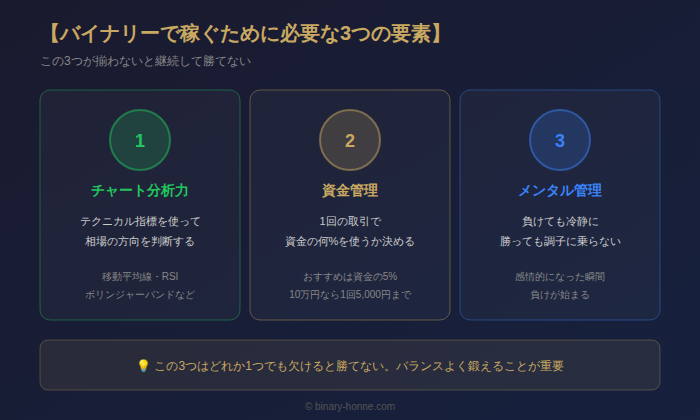Screen dimensions: 700x420
Task: Select the メンタル管理 card heading
Action: click(560, 190)
